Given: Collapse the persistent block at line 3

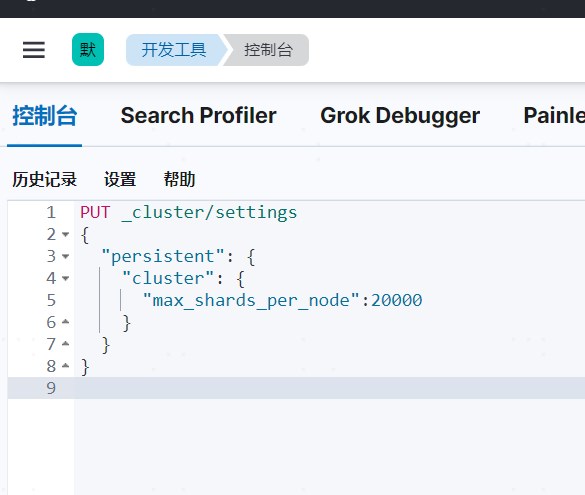Looking at the screenshot, I should point(66,257).
